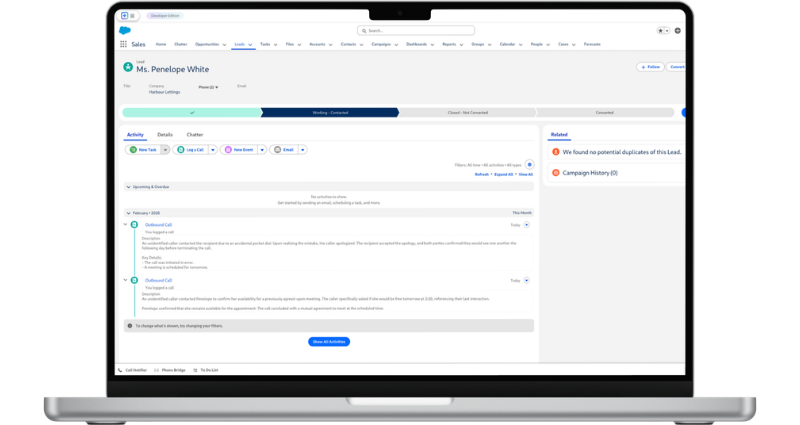The image size is (800, 425).
Task: Switch to the record's Chatter tab
Action: click(x=195, y=135)
